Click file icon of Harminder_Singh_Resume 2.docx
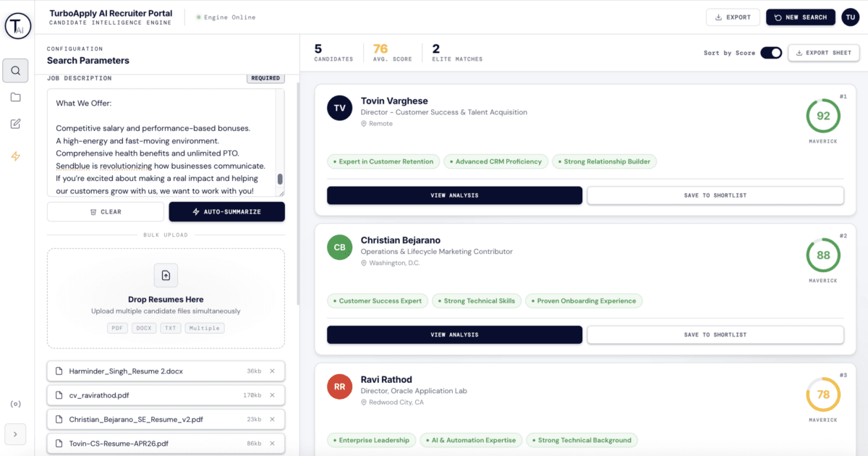The width and height of the screenshot is (868, 456). 59,371
